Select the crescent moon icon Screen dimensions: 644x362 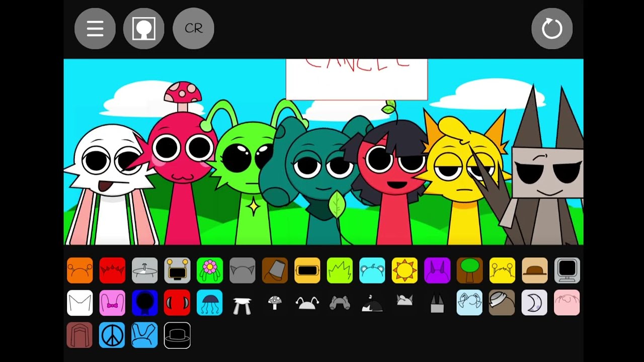click(x=535, y=303)
